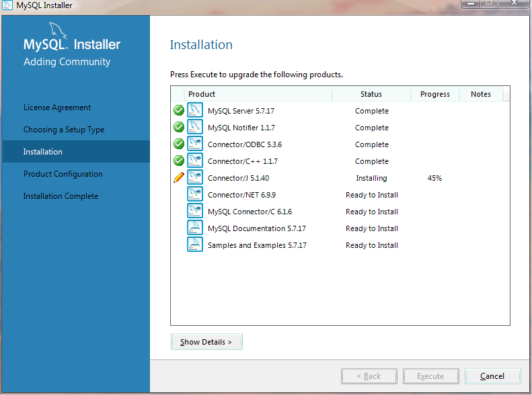Cancel the installation

(x=492, y=376)
